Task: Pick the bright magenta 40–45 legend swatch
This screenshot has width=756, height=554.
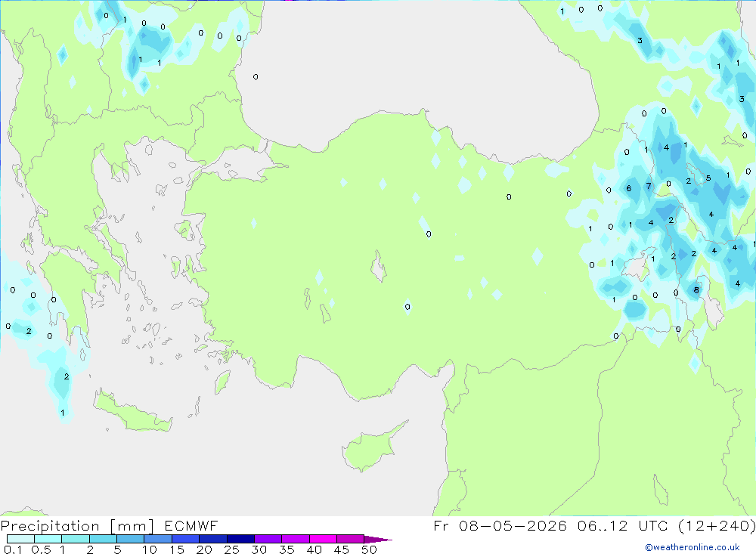Action: (323, 539)
